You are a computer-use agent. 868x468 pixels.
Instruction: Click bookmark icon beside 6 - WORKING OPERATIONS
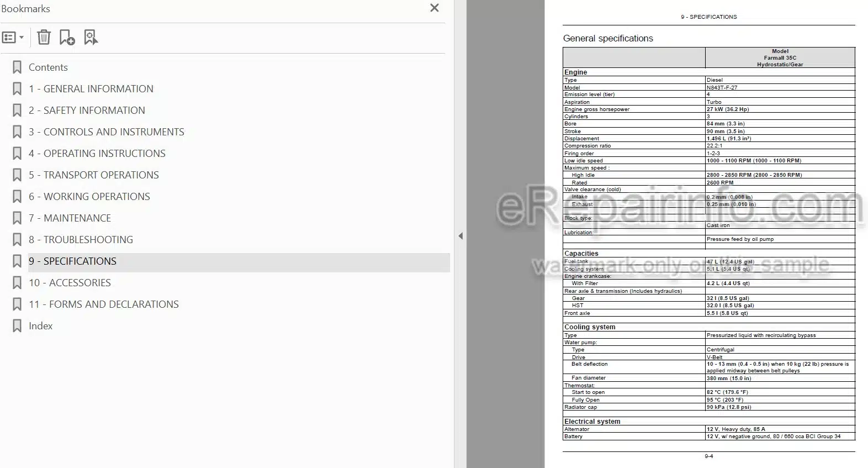(x=17, y=197)
